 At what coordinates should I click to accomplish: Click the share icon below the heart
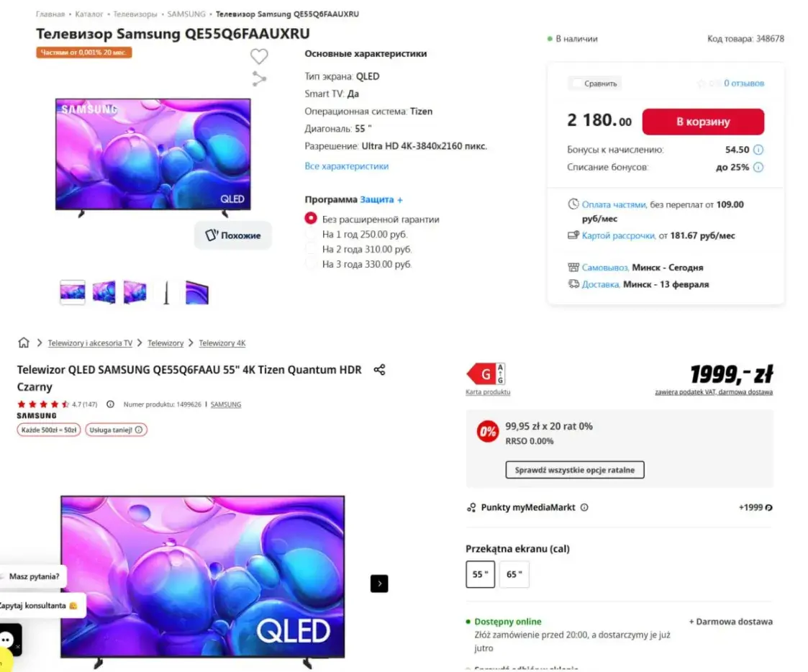click(259, 79)
